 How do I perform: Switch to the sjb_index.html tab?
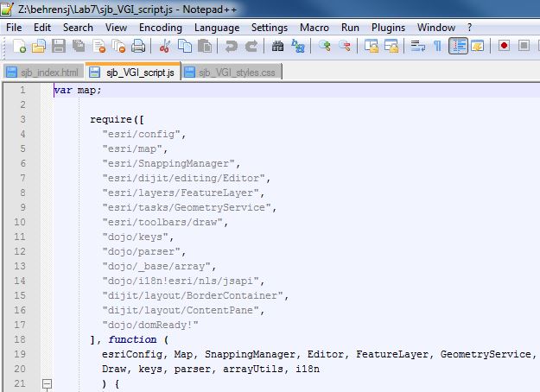click(43, 73)
